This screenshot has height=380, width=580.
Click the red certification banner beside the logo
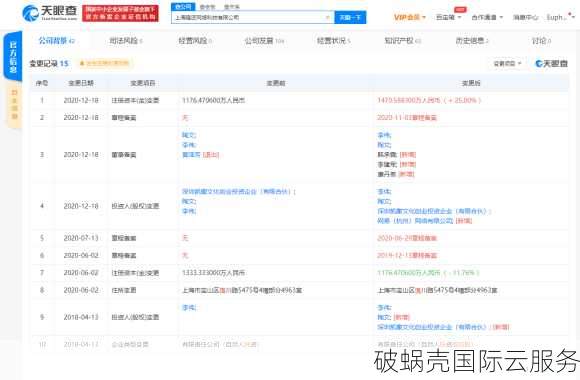pyautogui.click(x=120, y=13)
